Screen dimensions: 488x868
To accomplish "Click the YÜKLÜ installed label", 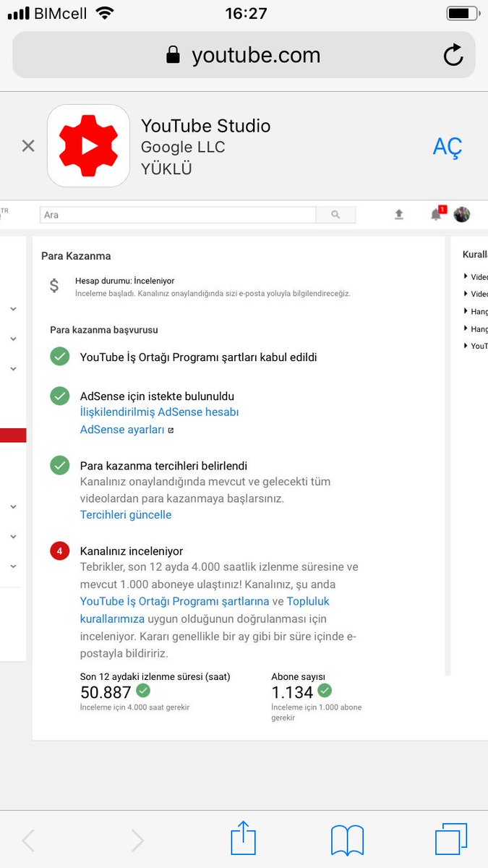I will coord(166,169).
